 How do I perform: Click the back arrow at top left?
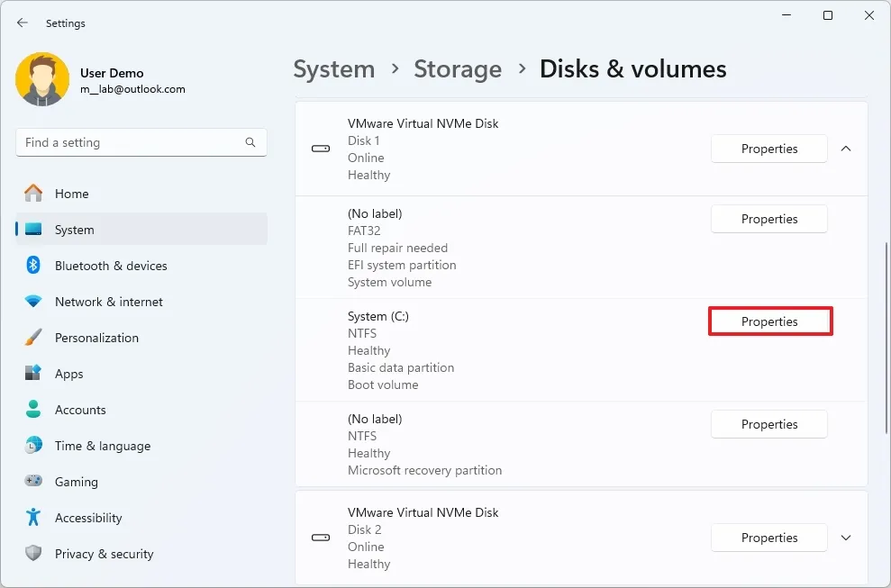pos(22,23)
